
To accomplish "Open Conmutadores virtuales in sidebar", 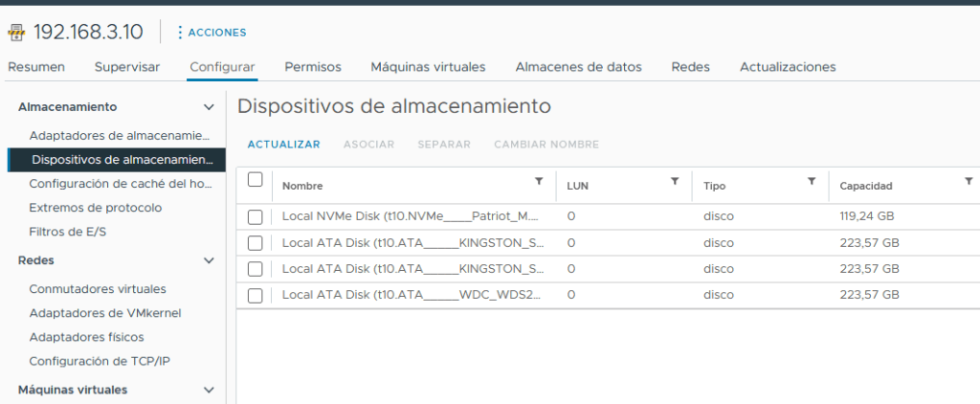I will (98, 289).
